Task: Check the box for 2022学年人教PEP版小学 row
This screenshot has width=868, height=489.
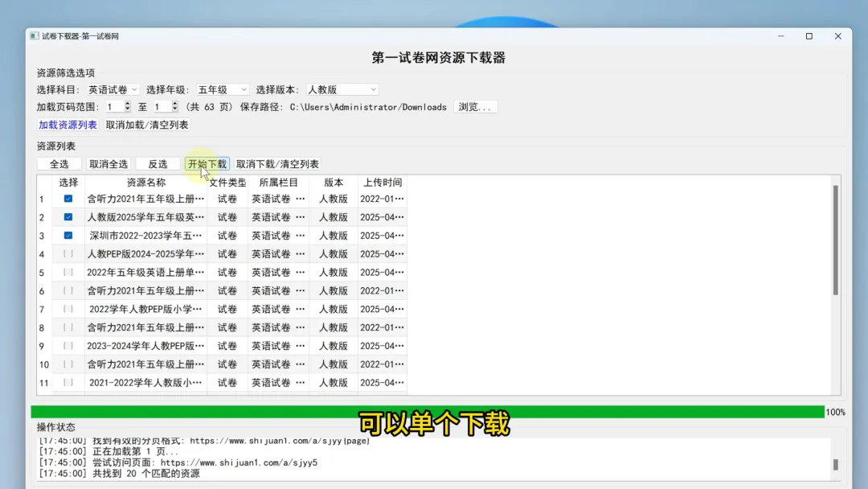Action: pos(68,309)
